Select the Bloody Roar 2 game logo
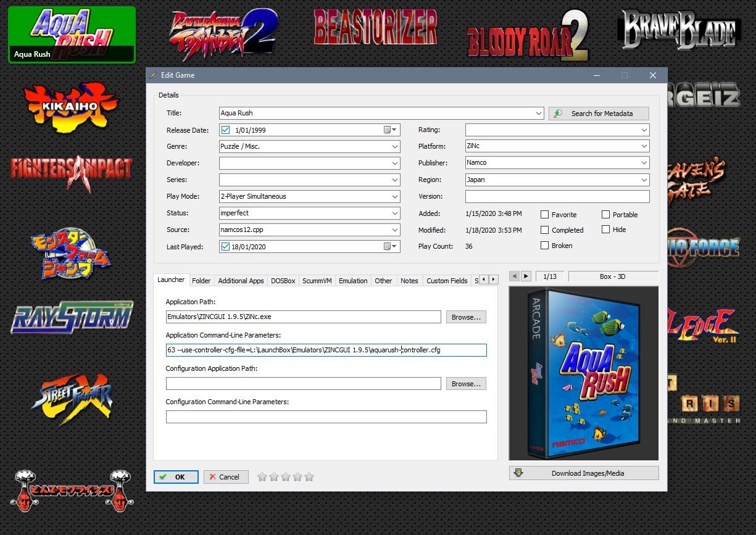This screenshot has width=756, height=535. point(528,37)
